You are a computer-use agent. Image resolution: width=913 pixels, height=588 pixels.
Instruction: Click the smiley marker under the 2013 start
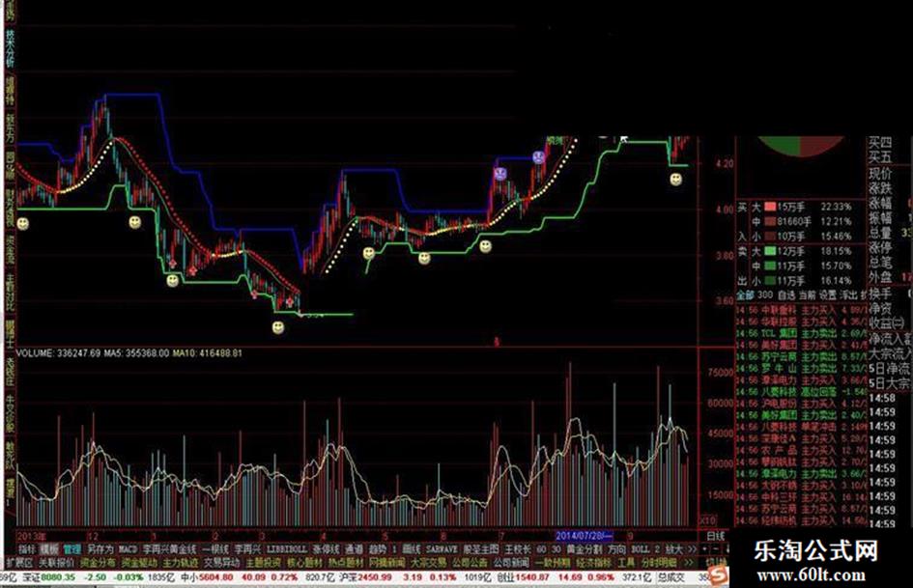coord(23,224)
